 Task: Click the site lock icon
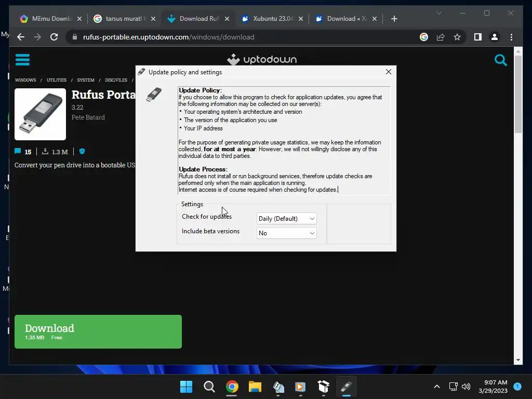[x=75, y=37]
